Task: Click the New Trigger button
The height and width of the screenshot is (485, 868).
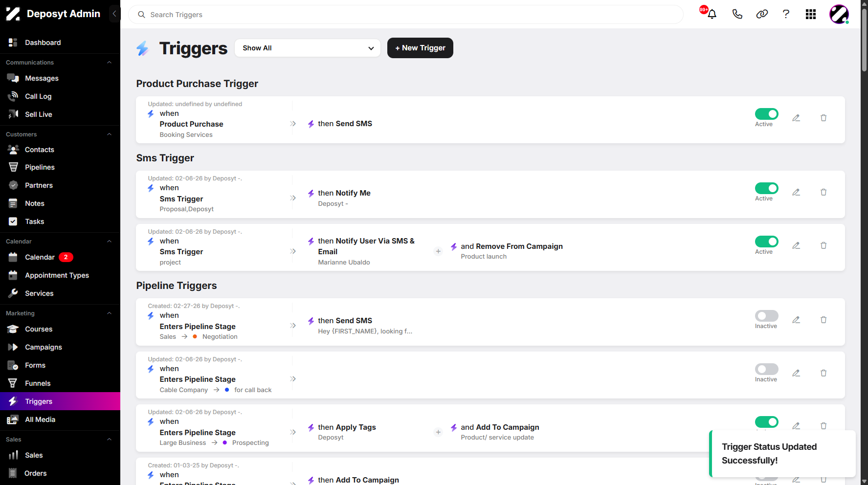Action: (x=420, y=48)
